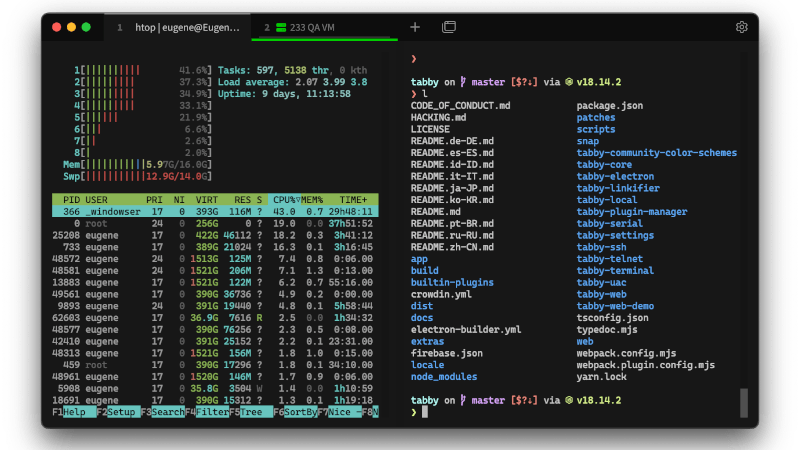Open the Tabby settings gear
Image resolution: width=800 pixels, height=450 pixels.
pos(741,27)
